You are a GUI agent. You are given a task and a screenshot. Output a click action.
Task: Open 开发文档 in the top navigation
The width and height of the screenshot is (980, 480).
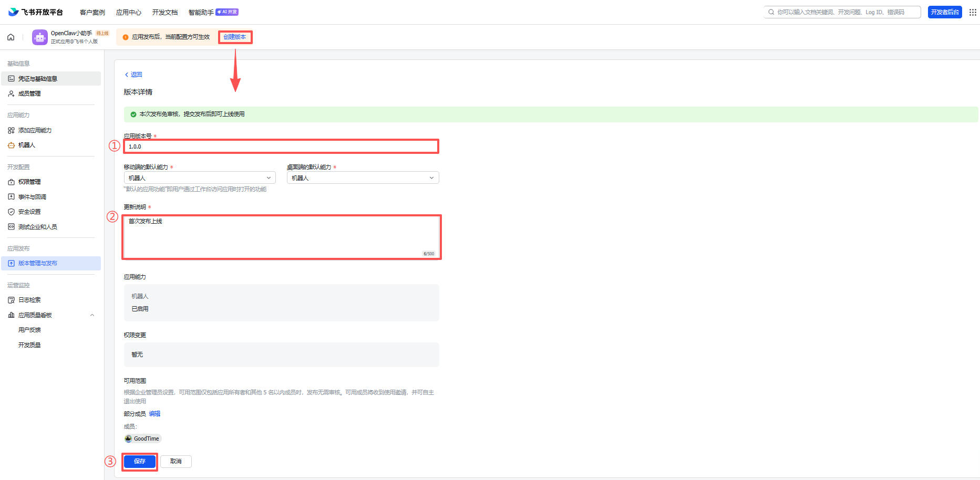coord(164,13)
